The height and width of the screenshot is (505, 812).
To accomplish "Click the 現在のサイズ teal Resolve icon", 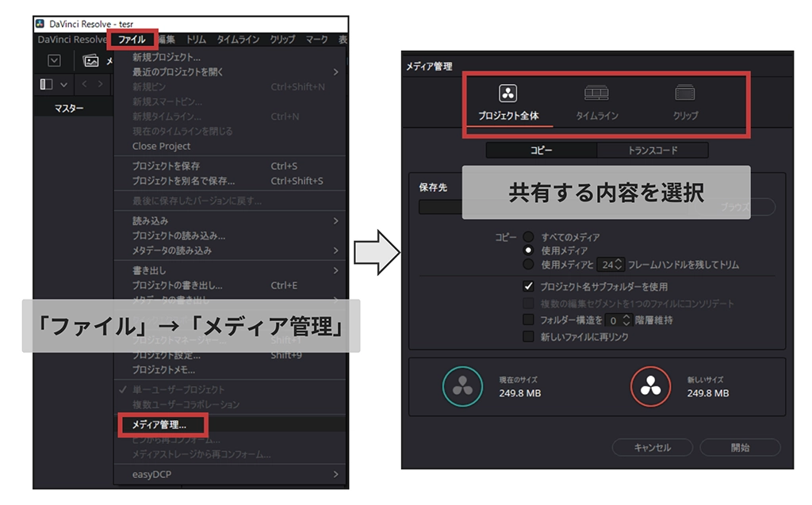I will (462, 386).
